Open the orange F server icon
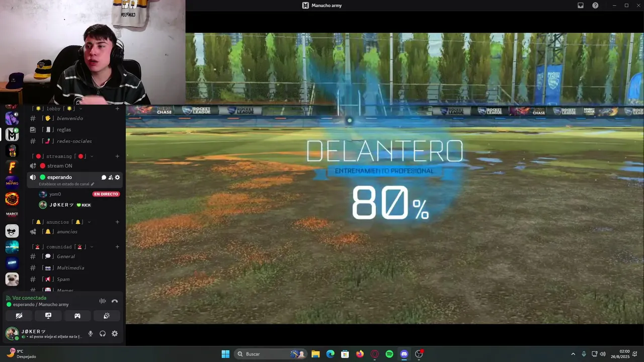This screenshot has width=644, height=362. [12, 166]
